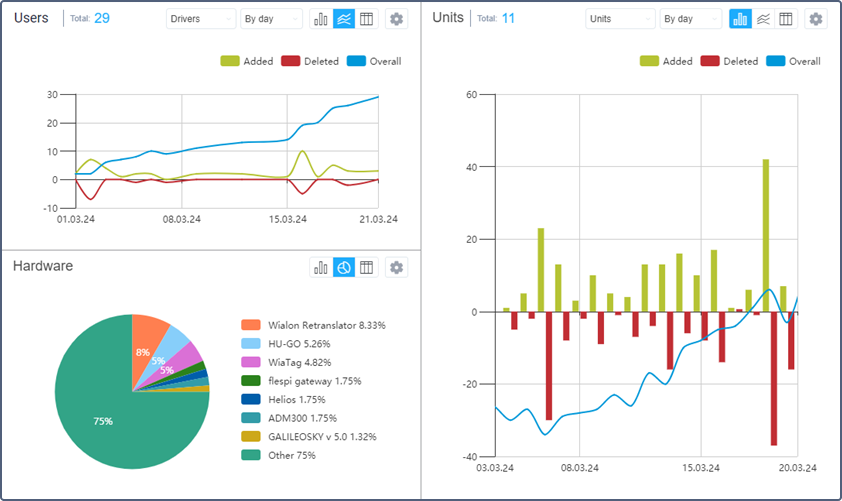The height and width of the screenshot is (501, 842).
Task: Open Units panel settings gear
Action: click(x=816, y=19)
